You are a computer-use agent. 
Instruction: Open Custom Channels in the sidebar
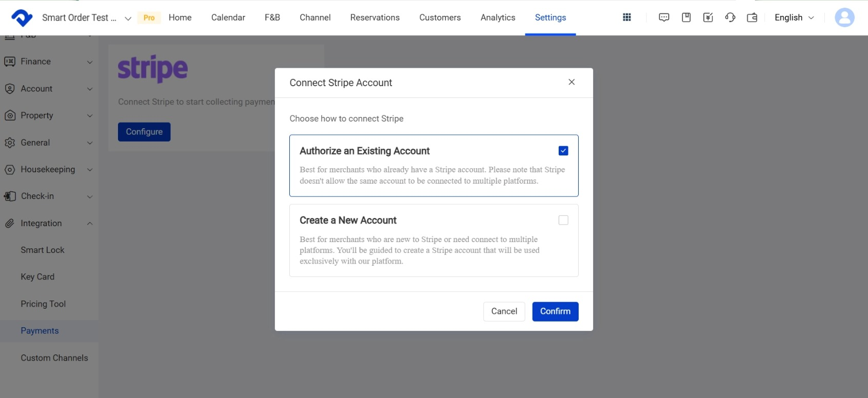(54, 358)
